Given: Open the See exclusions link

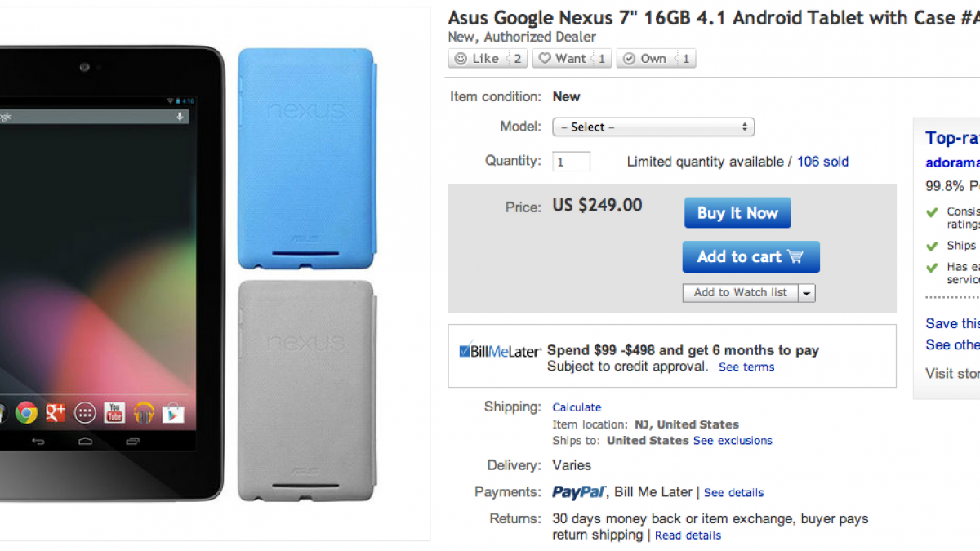Looking at the screenshot, I should pos(733,441).
